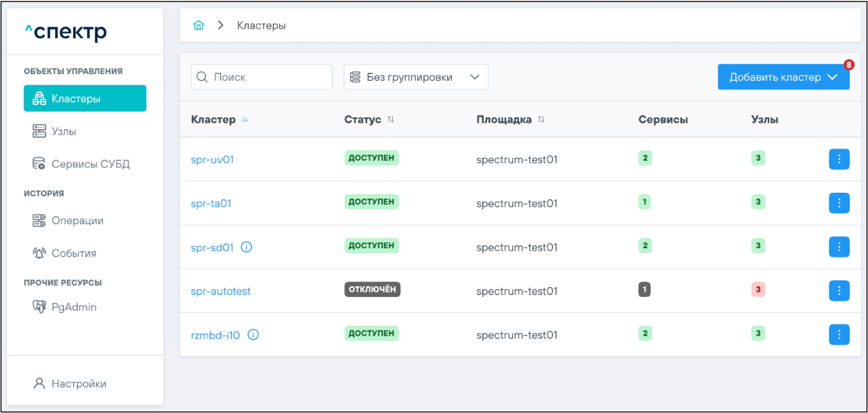868x413 pixels.
Task: Click the home icon in breadcrumb
Action: coord(198,26)
